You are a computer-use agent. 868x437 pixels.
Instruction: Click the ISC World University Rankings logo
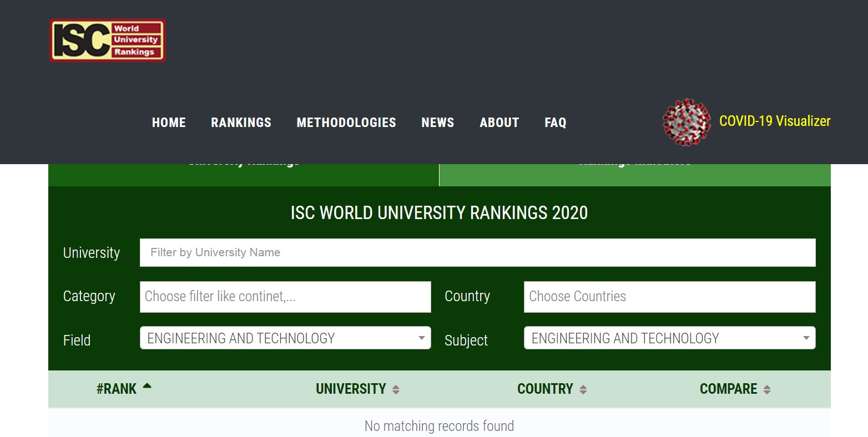click(x=108, y=40)
